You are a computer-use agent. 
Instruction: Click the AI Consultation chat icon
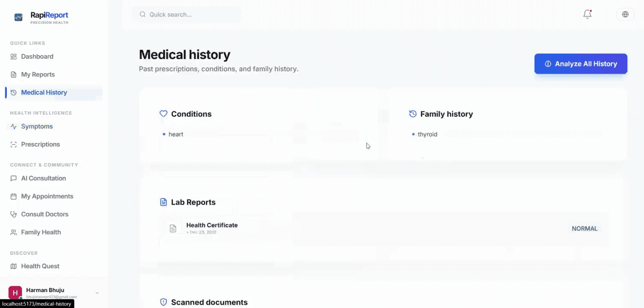[13, 178]
